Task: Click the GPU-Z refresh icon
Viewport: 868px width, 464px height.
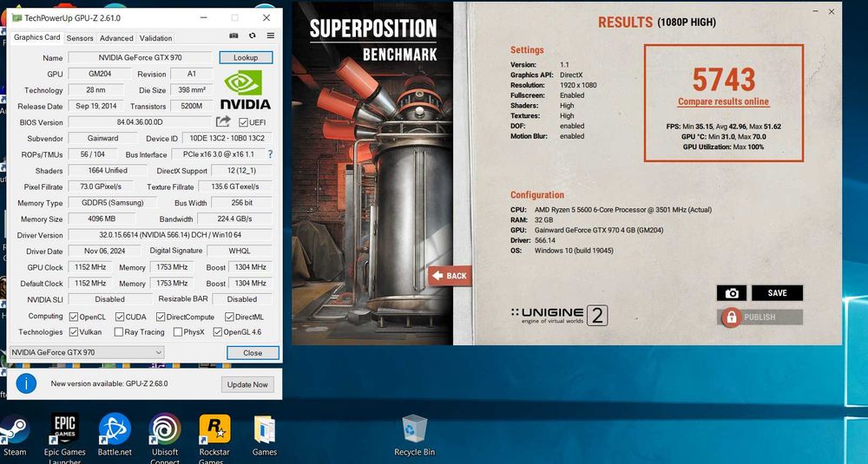Action: pyautogui.click(x=253, y=36)
